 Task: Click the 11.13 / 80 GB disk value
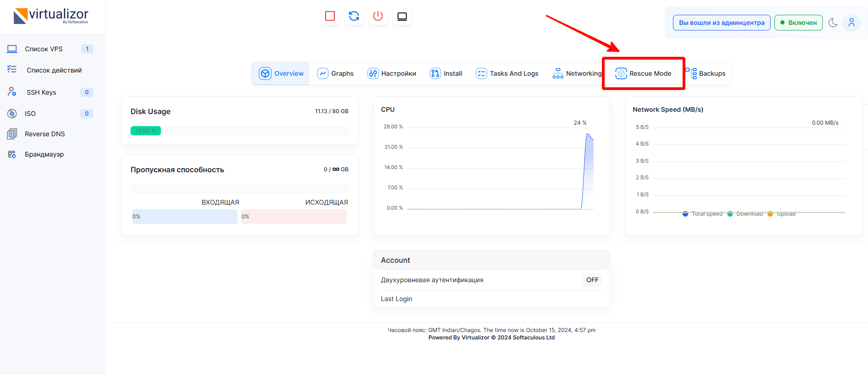tap(332, 111)
